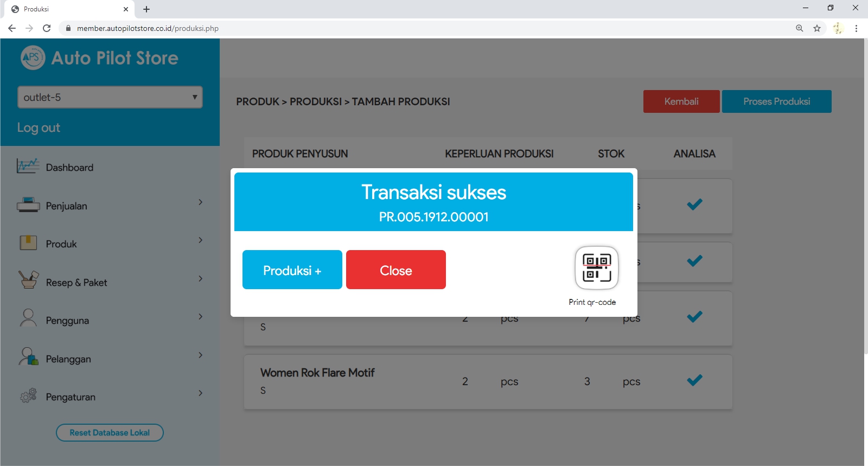Click the Pengguna person icon
This screenshot has height=466, width=868.
28,318
